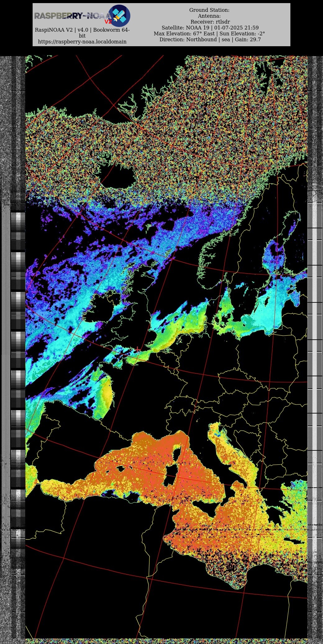Click the 'Max Elevation: 67° East' line
The width and height of the screenshot is (323, 644).
click(209, 34)
